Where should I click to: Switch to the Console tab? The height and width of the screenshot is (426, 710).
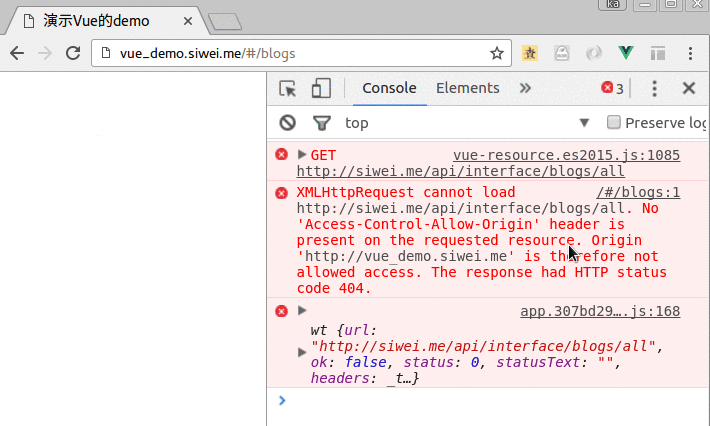coord(389,88)
